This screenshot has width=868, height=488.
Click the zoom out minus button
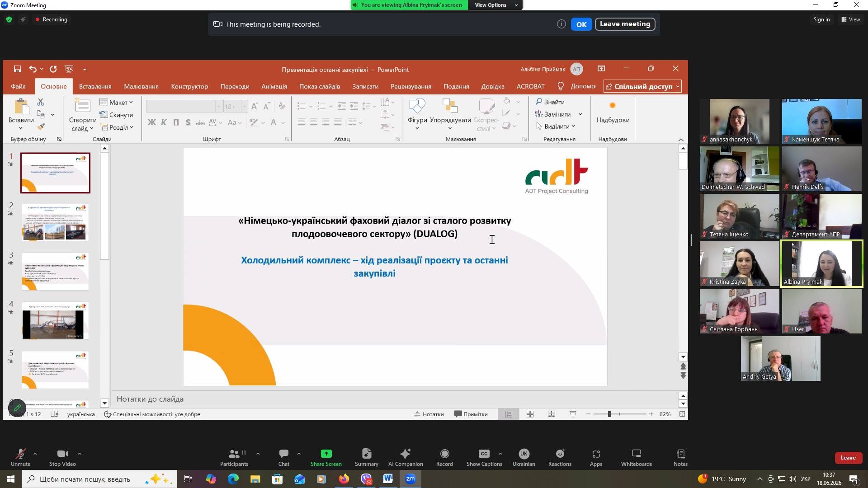coord(588,414)
